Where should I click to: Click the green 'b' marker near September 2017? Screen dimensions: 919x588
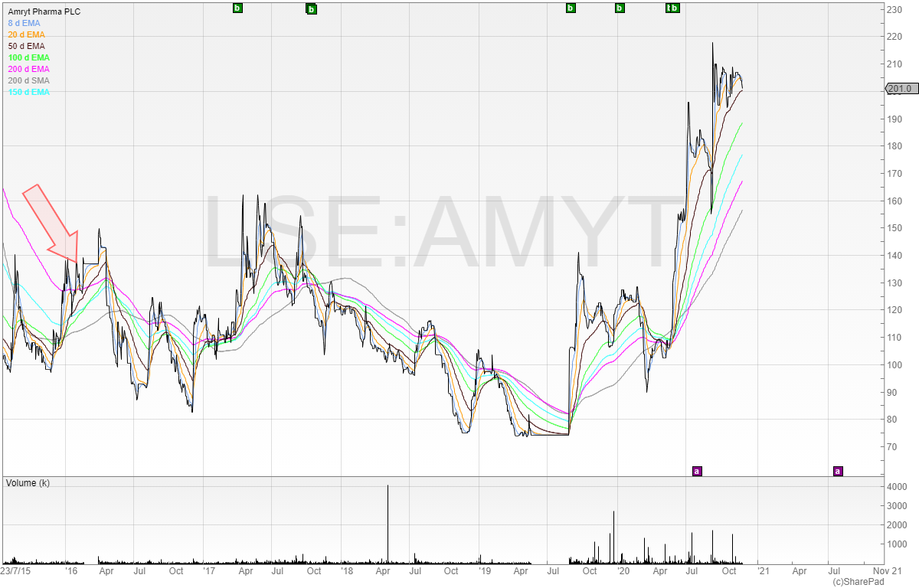[x=312, y=9]
